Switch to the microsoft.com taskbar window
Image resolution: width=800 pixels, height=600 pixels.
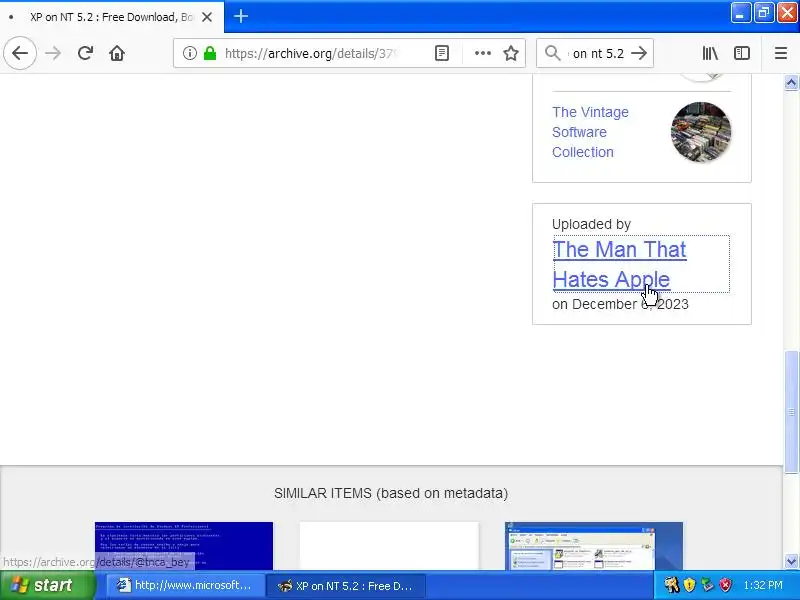185,585
